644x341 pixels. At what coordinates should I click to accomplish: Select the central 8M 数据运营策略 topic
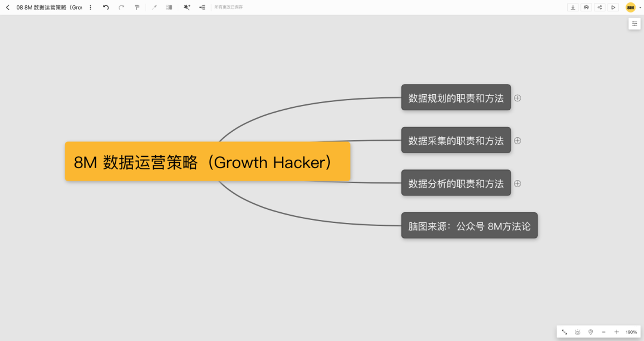pyautogui.click(x=208, y=162)
